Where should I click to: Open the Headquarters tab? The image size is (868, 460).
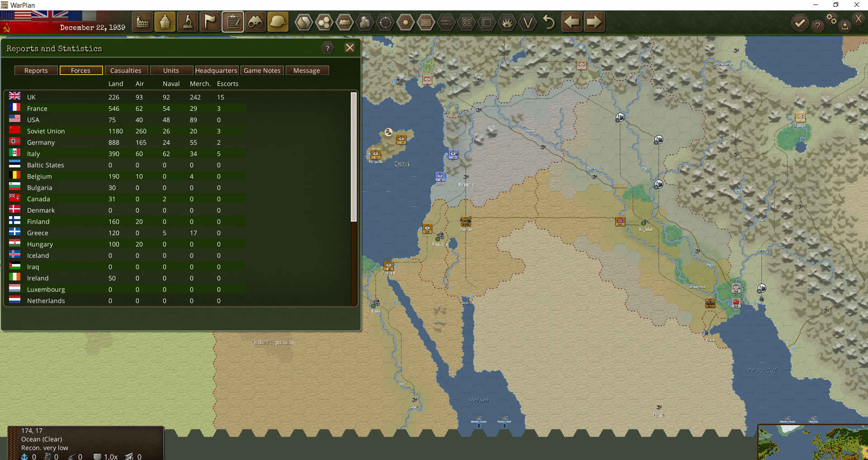pos(217,71)
